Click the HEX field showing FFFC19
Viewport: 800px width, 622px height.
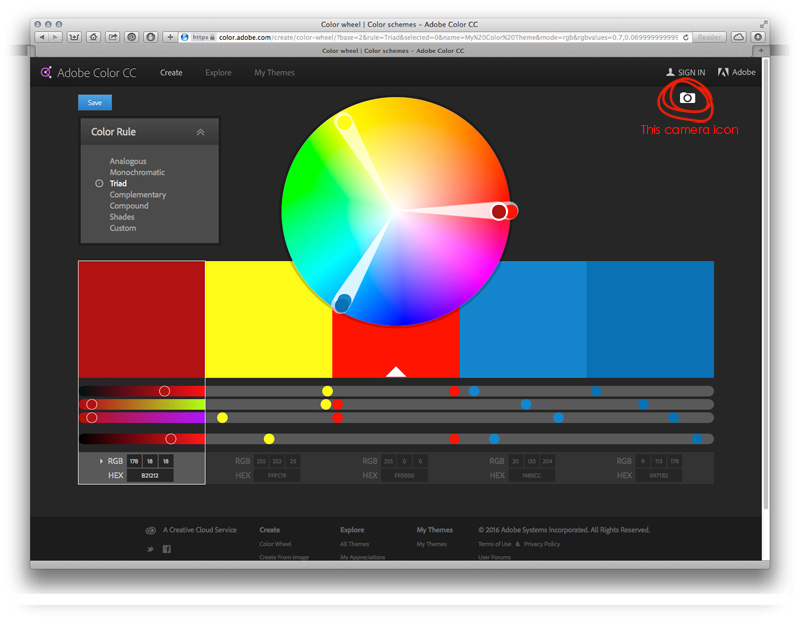(277, 476)
